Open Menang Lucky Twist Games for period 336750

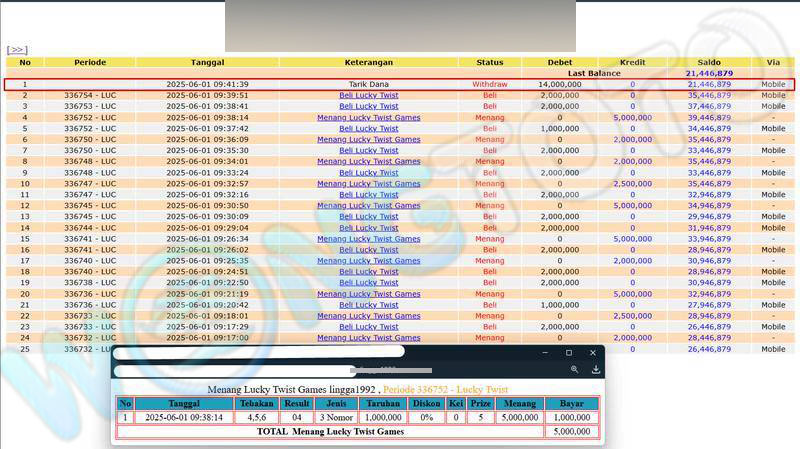[368, 140]
